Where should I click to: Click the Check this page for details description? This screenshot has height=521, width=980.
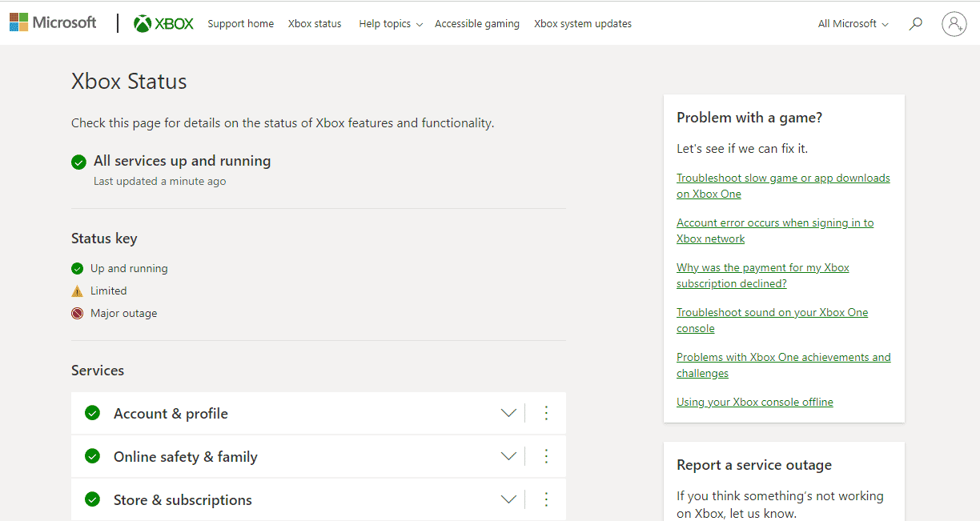pyautogui.click(x=283, y=123)
